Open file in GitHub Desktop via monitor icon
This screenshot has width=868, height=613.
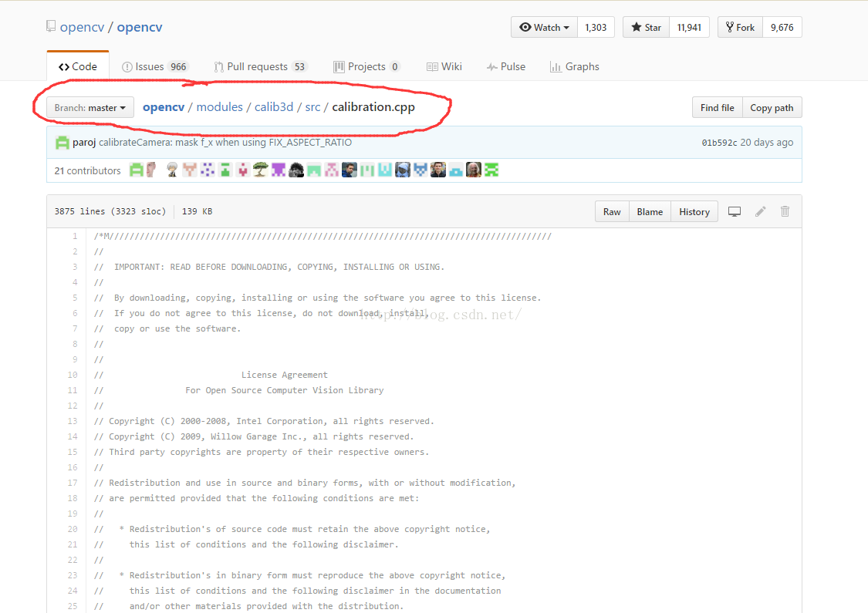point(734,211)
